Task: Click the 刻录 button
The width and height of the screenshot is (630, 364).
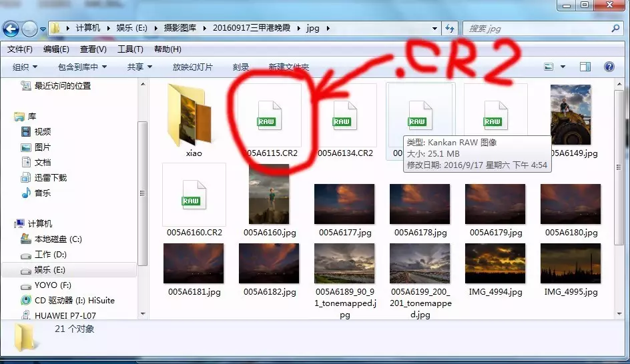Action: tap(241, 67)
